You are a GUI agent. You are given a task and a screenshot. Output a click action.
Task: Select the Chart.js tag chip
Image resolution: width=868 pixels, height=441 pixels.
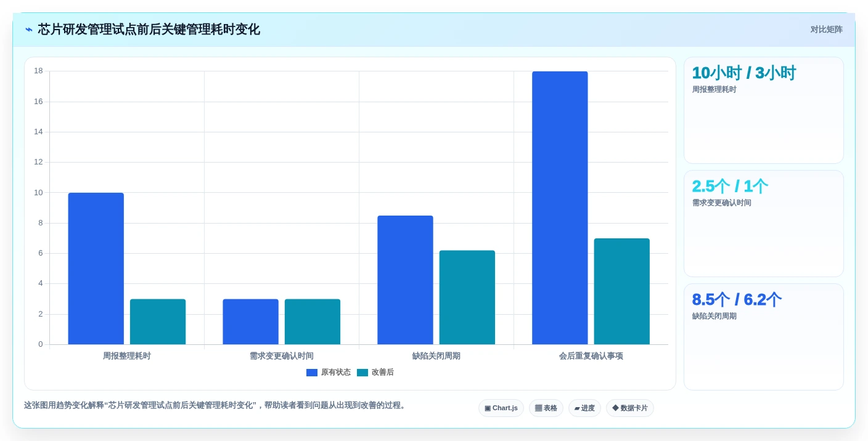pyautogui.click(x=501, y=408)
